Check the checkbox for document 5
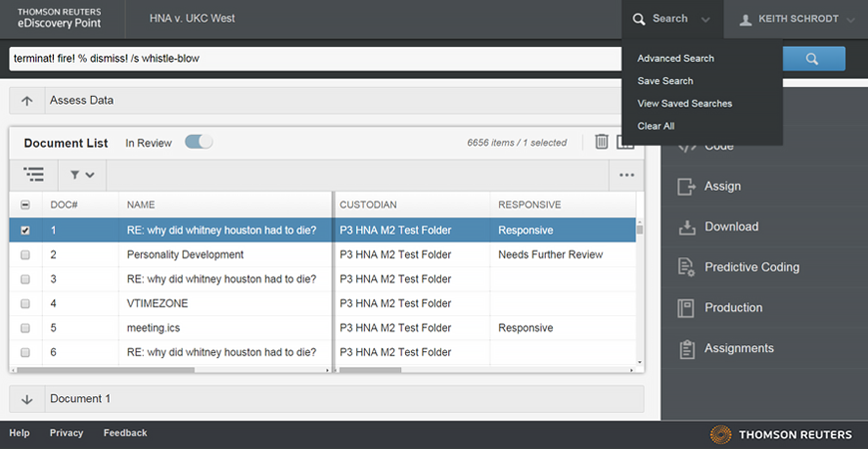Viewport: 868px width, 449px height. tap(25, 328)
